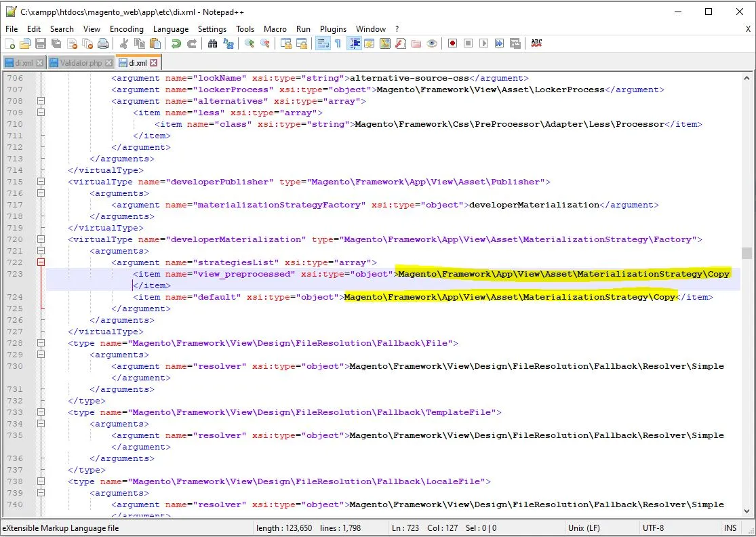This screenshot has height=537, width=756.
Task: Click the Cut scissors icon
Action: (124, 44)
